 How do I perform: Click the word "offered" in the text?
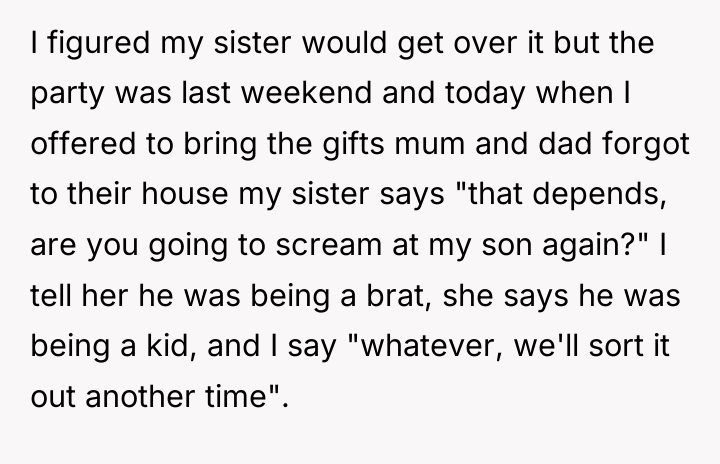pos(83,143)
